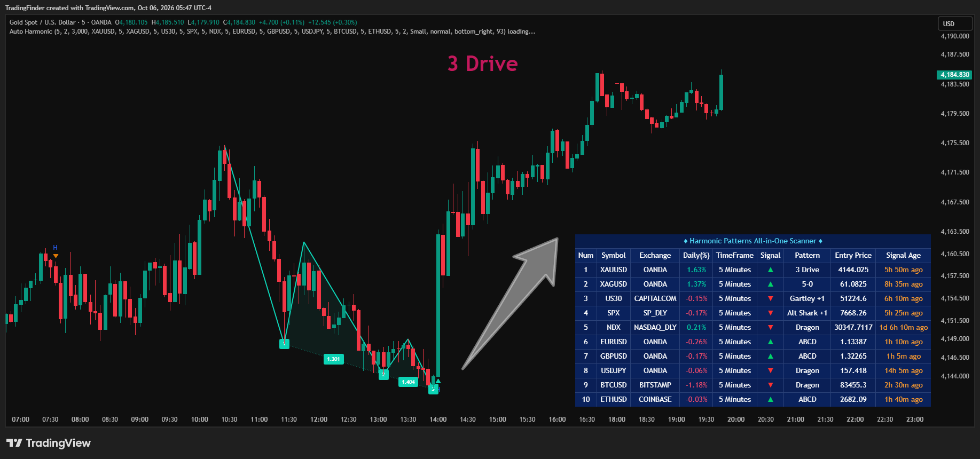
Task: Click the green signal arrow in XAUUSD row
Action: click(771, 270)
